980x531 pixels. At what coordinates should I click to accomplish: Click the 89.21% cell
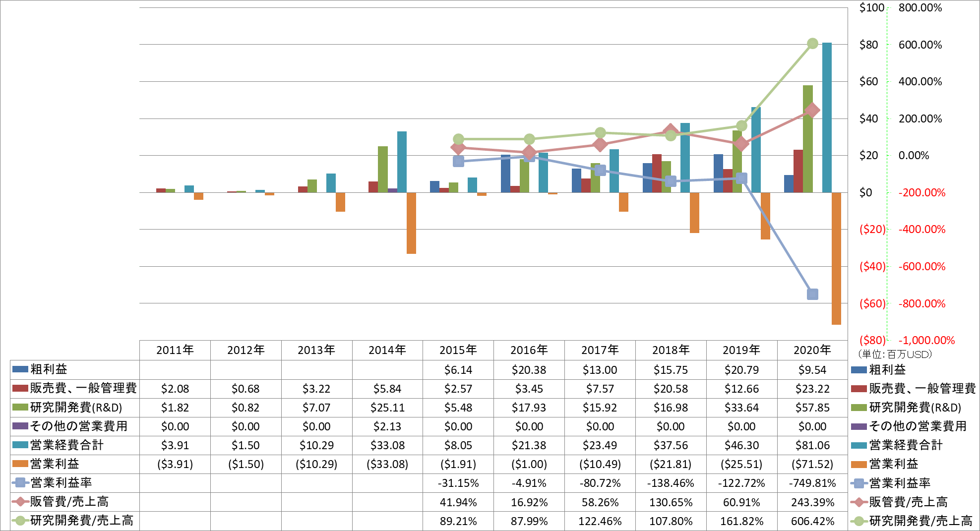pos(458,521)
